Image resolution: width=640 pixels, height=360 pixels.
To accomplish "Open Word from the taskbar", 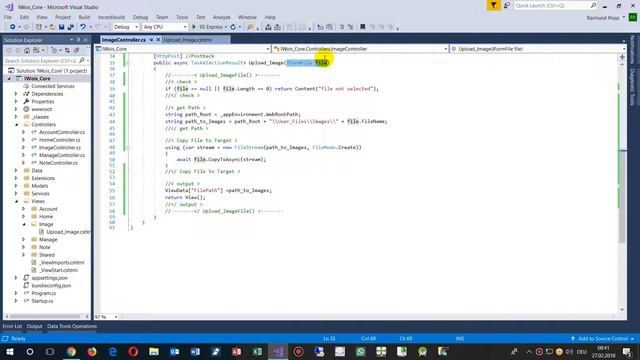I will [195, 351].
